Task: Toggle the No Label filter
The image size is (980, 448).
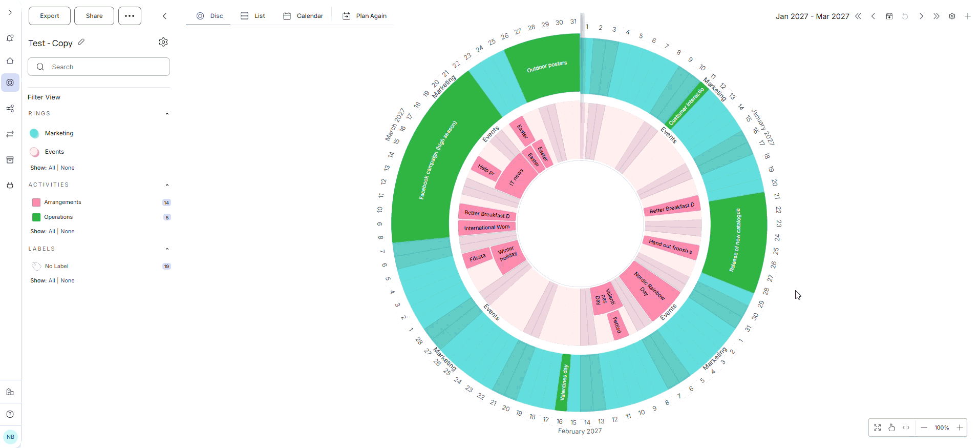Action: click(x=36, y=266)
